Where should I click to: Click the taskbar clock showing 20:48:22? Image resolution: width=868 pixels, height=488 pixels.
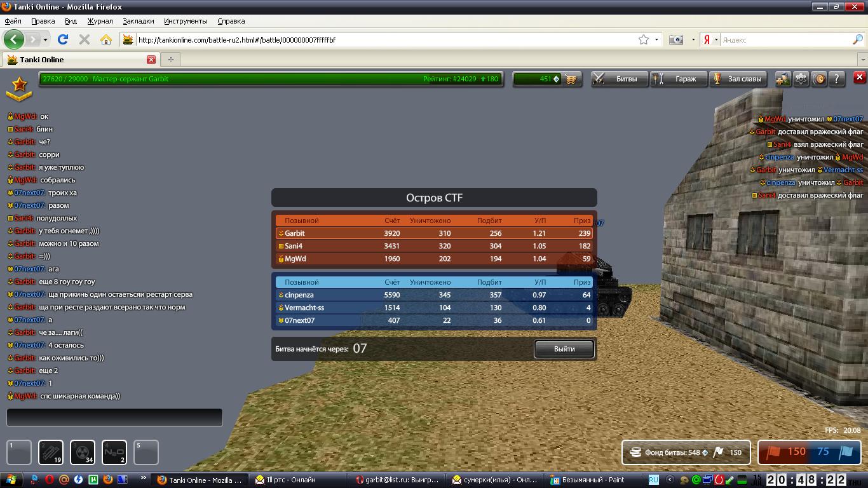pyautogui.click(x=807, y=480)
